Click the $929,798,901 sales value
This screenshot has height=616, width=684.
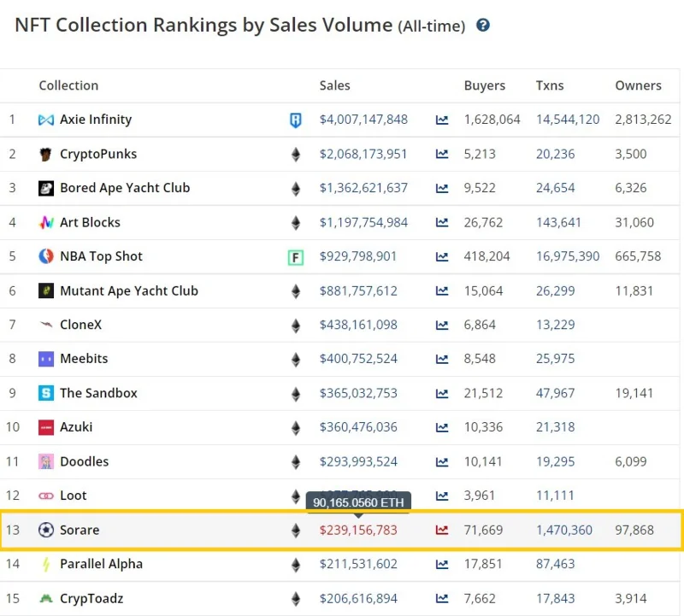click(x=357, y=256)
